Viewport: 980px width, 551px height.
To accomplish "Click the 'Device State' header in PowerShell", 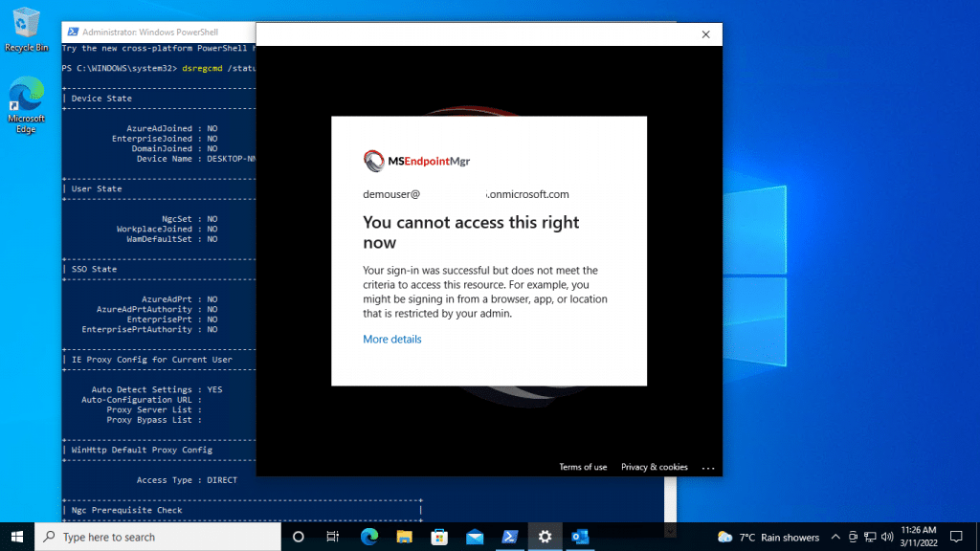I will pyautogui.click(x=101, y=99).
